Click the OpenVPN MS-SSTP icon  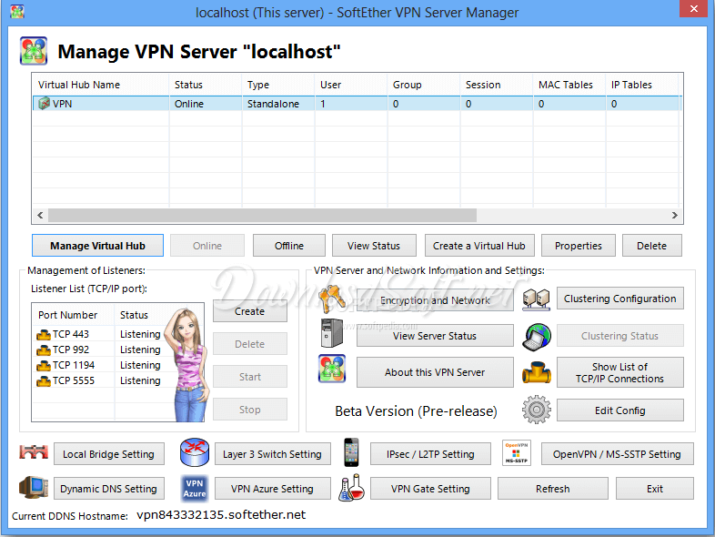[x=516, y=452]
